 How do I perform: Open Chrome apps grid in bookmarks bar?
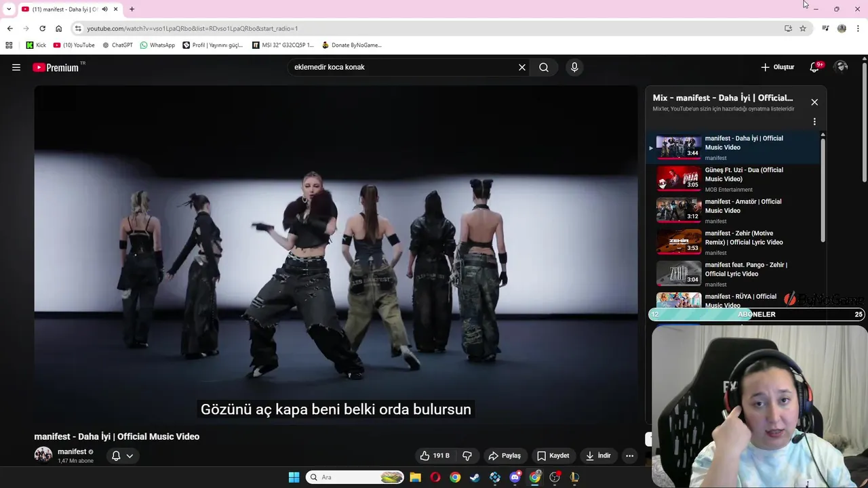click(x=9, y=45)
